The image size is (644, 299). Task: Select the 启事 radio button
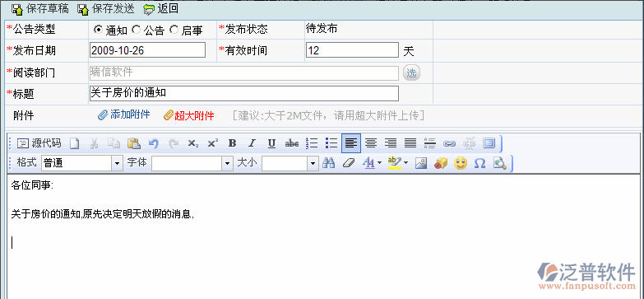point(174,30)
